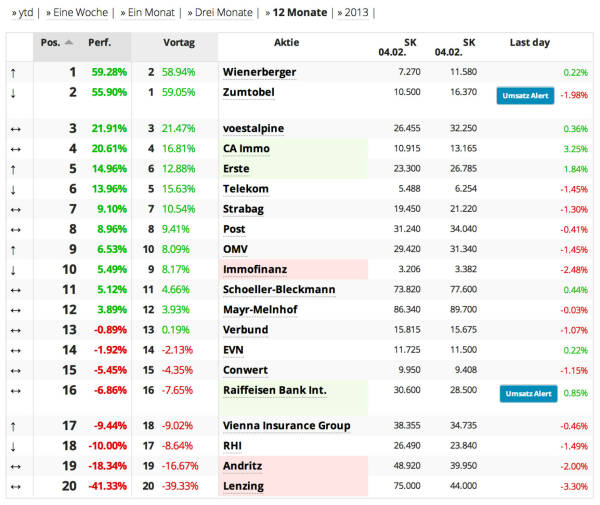Open the Schoeller-Bleckmann stock link

tap(279, 289)
